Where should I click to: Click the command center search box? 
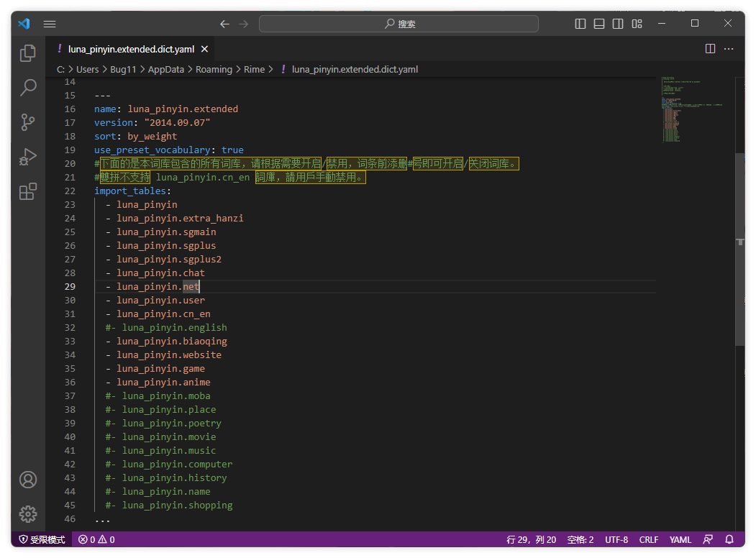pyautogui.click(x=399, y=24)
